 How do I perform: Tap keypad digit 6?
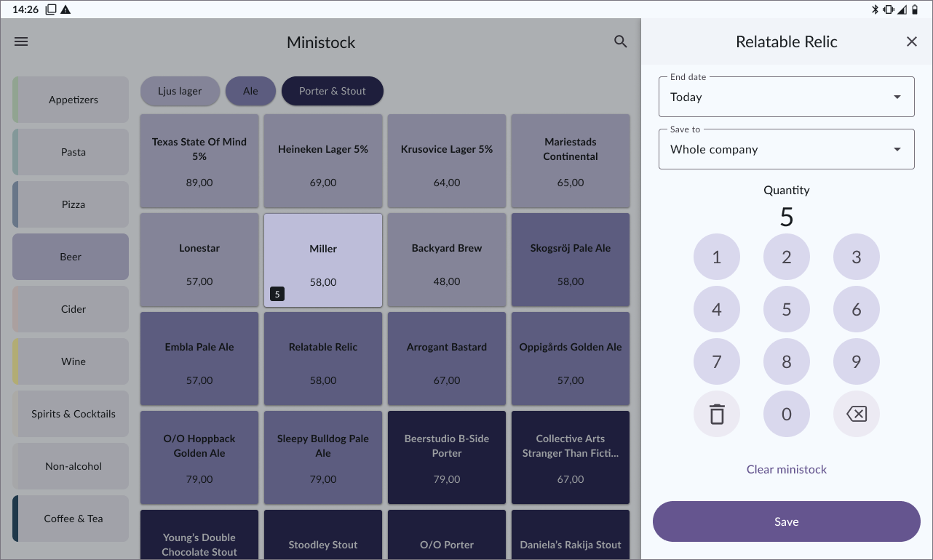click(x=857, y=309)
